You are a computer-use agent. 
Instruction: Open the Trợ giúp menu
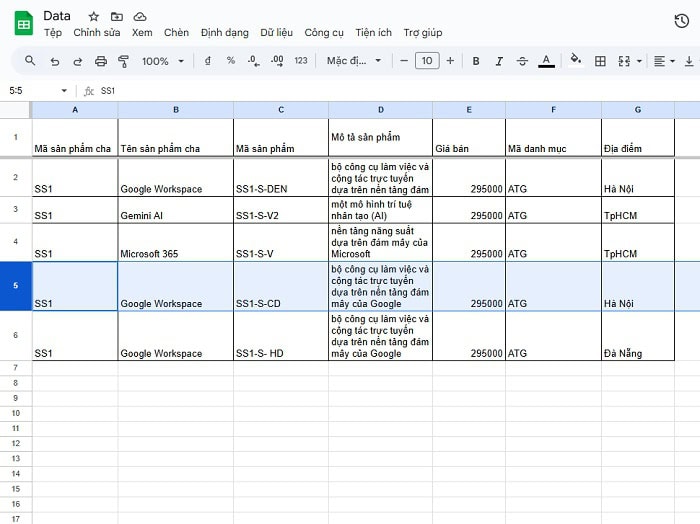pyautogui.click(x=423, y=33)
